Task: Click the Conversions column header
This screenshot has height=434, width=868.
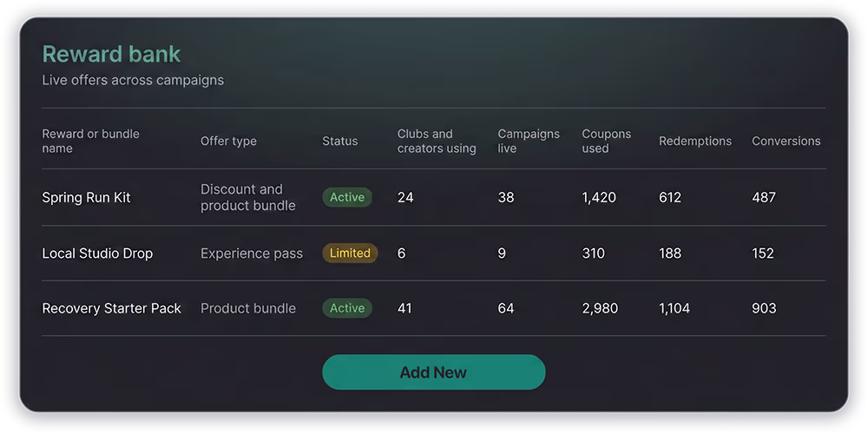Action: [786, 141]
